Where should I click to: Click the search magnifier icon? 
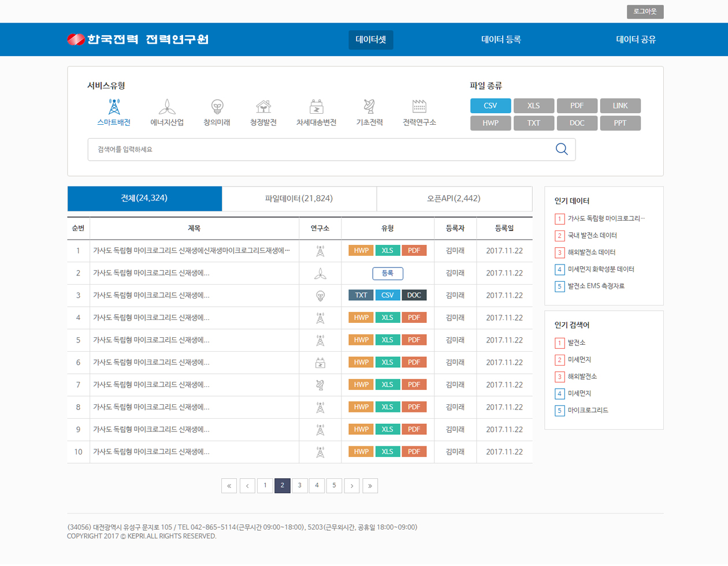[x=562, y=149]
